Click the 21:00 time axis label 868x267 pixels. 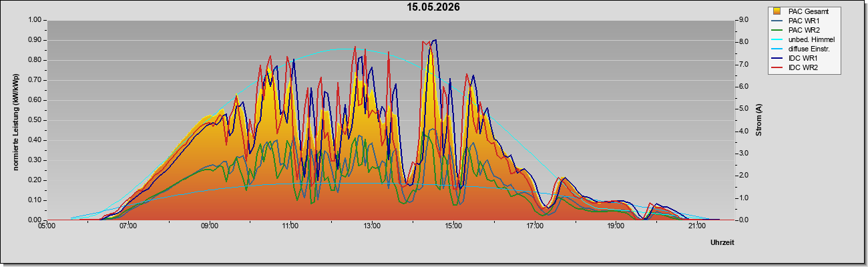point(697,226)
